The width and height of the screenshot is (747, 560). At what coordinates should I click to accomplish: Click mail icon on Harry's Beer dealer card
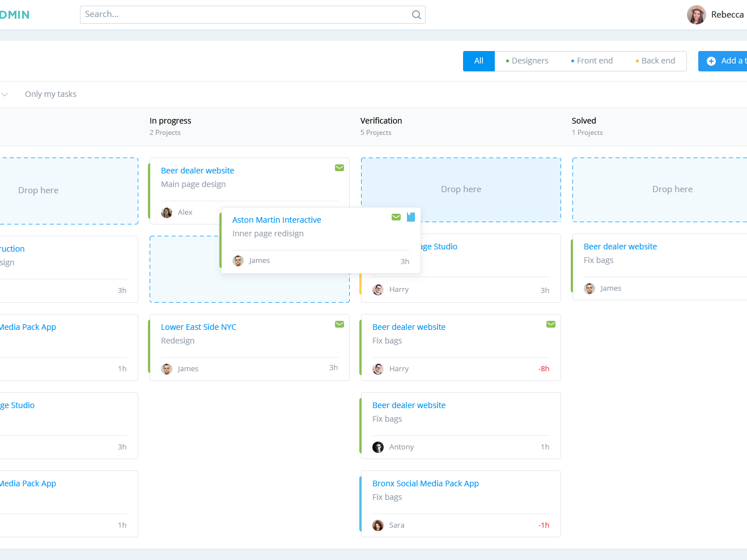550,324
